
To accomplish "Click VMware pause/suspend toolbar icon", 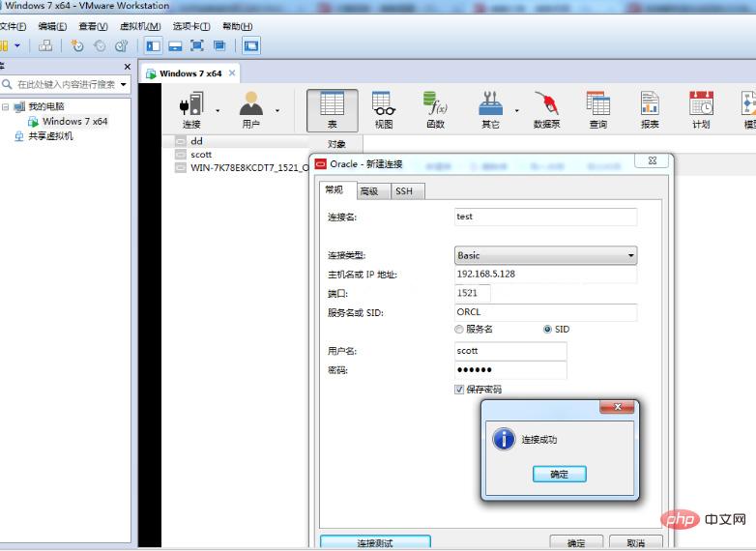I will [4, 45].
